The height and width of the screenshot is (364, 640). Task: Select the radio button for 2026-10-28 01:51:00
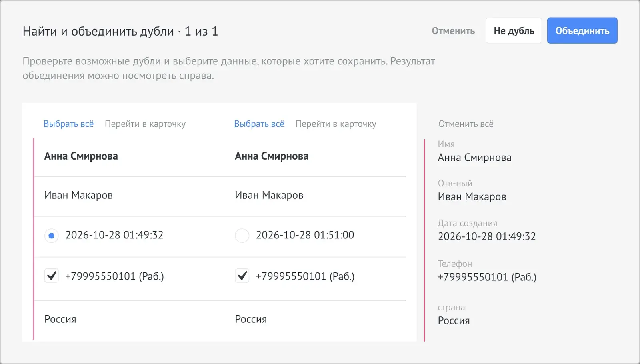tap(242, 236)
